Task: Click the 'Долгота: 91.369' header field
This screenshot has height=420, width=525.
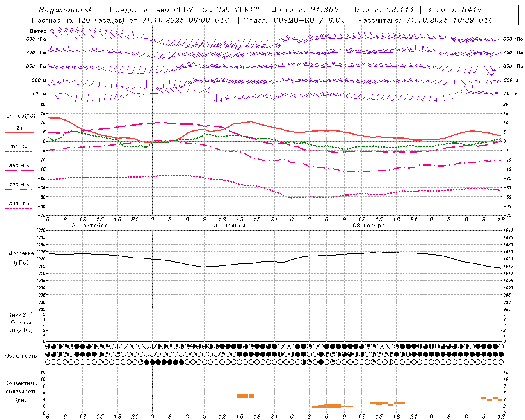Action: [x=305, y=10]
